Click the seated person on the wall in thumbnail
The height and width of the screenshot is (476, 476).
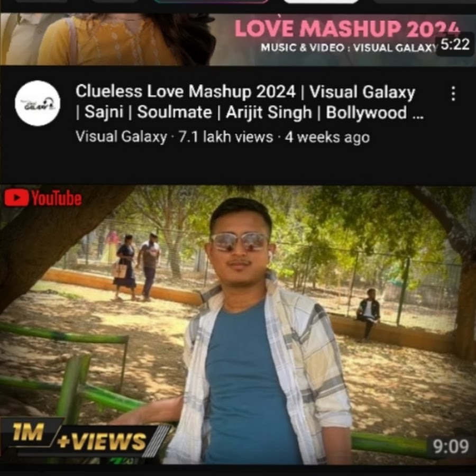coord(368,314)
